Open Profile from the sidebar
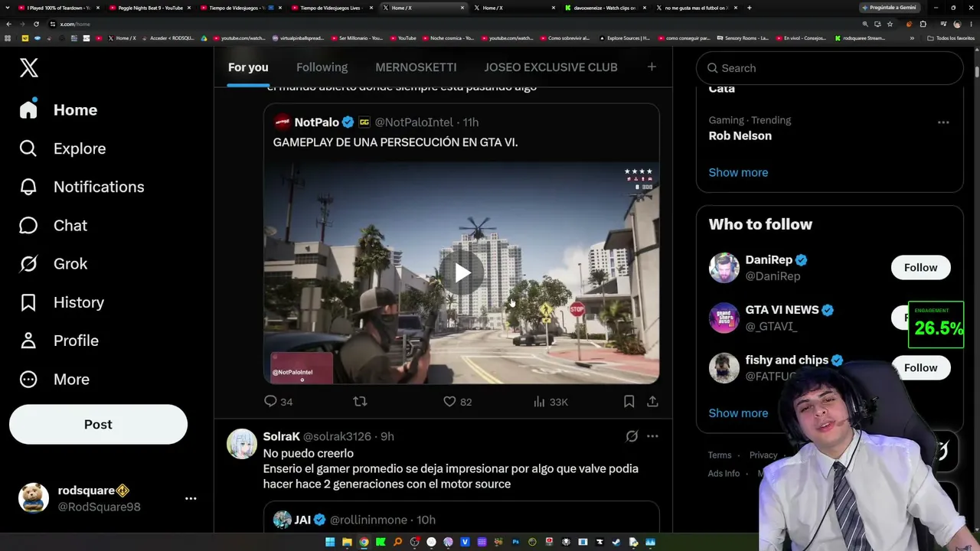980x551 pixels. coord(59,341)
